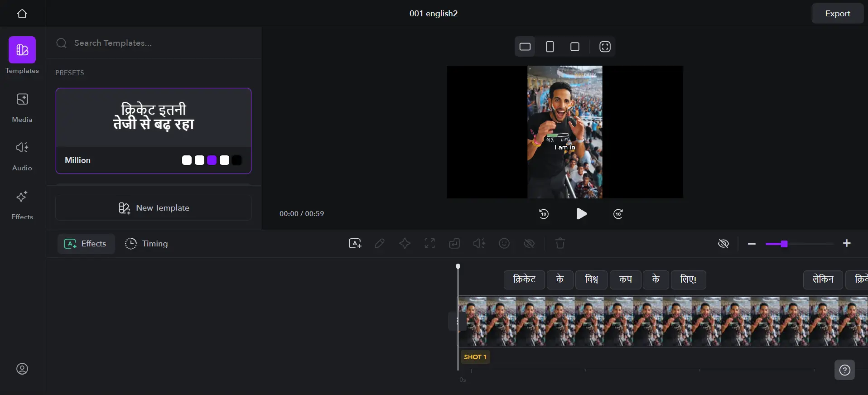Select the विश्व caption chip on timeline
The image size is (868, 395).
click(591, 279)
